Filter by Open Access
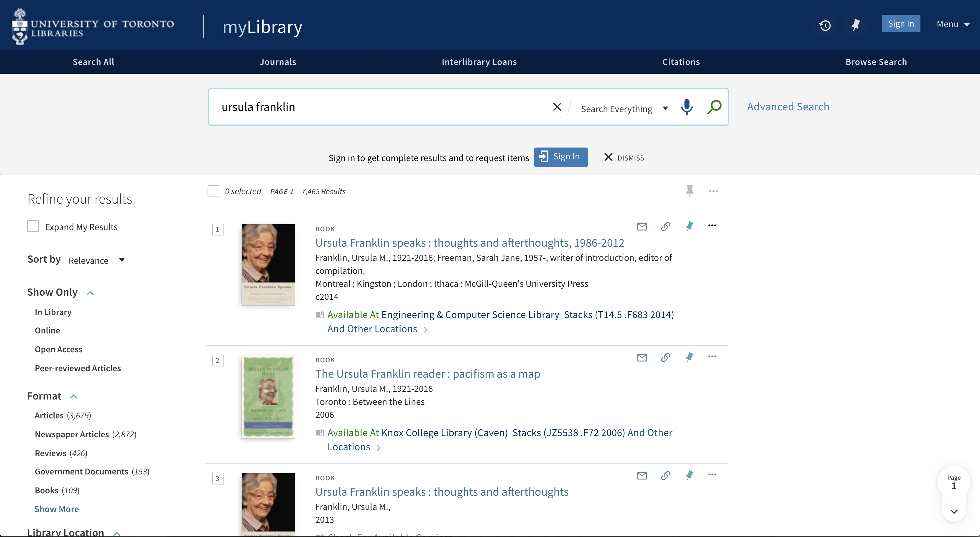Image resolution: width=980 pixels, height=537 pixels. click(x=59, y=349)
